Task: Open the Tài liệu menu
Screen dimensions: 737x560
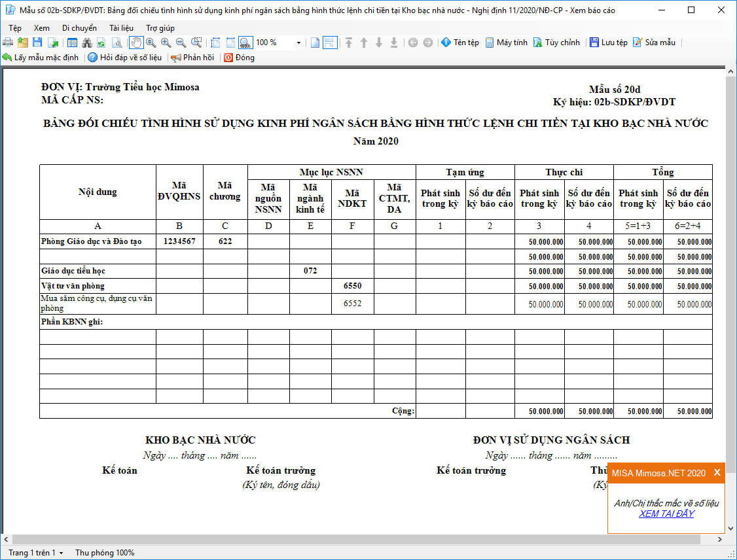Action: 121,28
